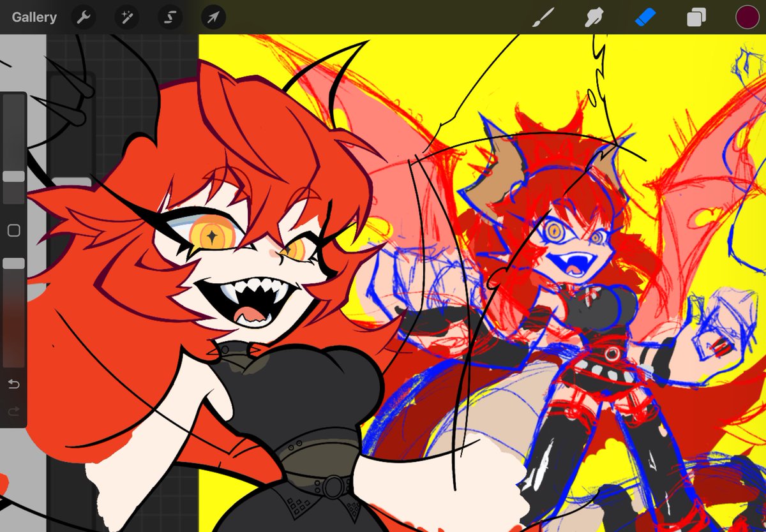Activate the Selection tool
The width and height of the screenshot is (766, 532).
pos(170,17)
